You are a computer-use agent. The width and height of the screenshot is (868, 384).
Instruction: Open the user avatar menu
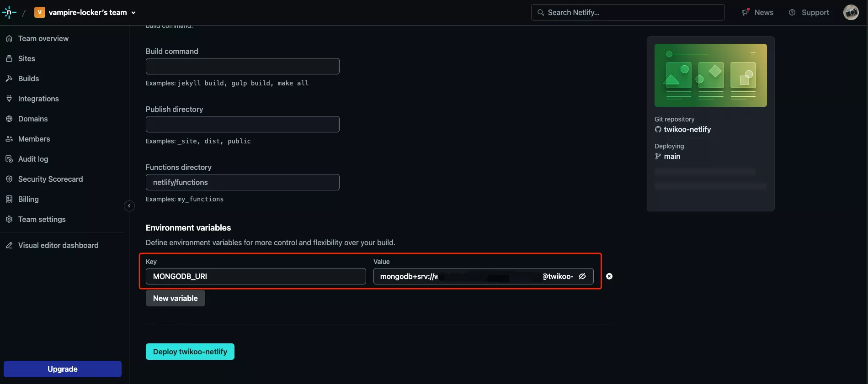[851, 12]
